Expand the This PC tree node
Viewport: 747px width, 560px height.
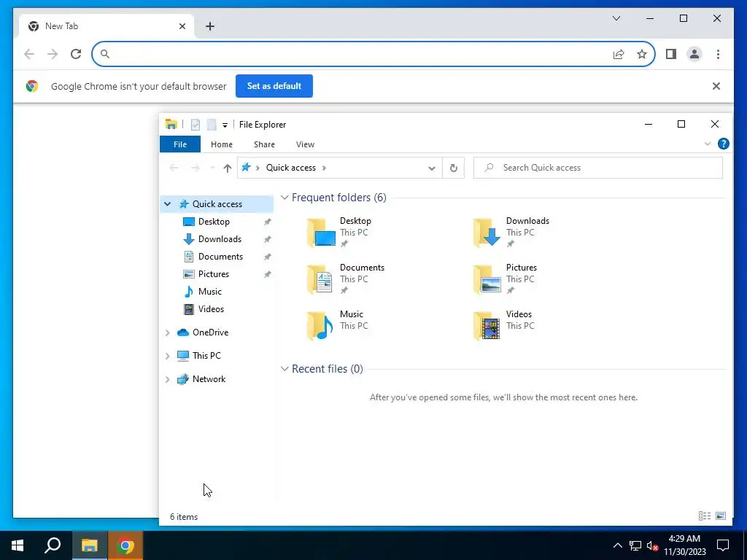(x=167, y=356)
